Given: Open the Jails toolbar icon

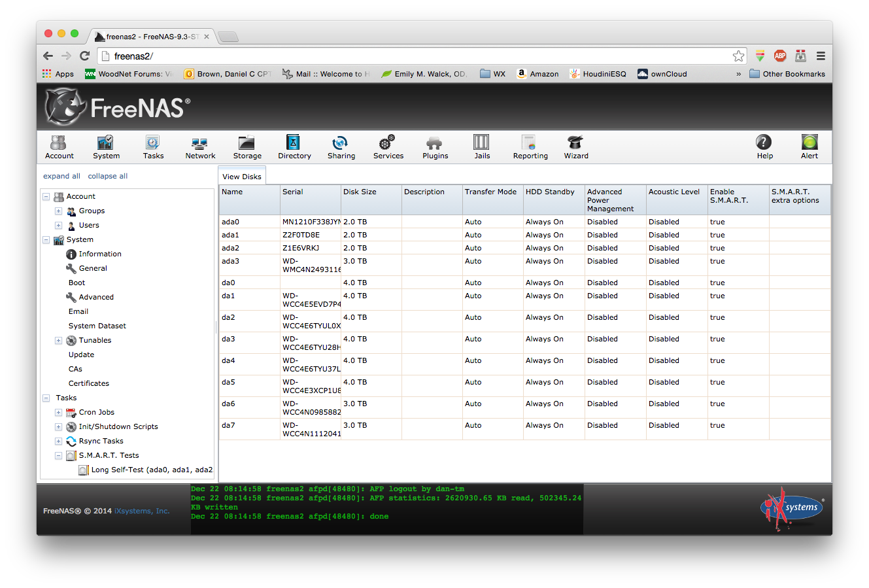Looking at the screenshot, I should click(482, 147).
